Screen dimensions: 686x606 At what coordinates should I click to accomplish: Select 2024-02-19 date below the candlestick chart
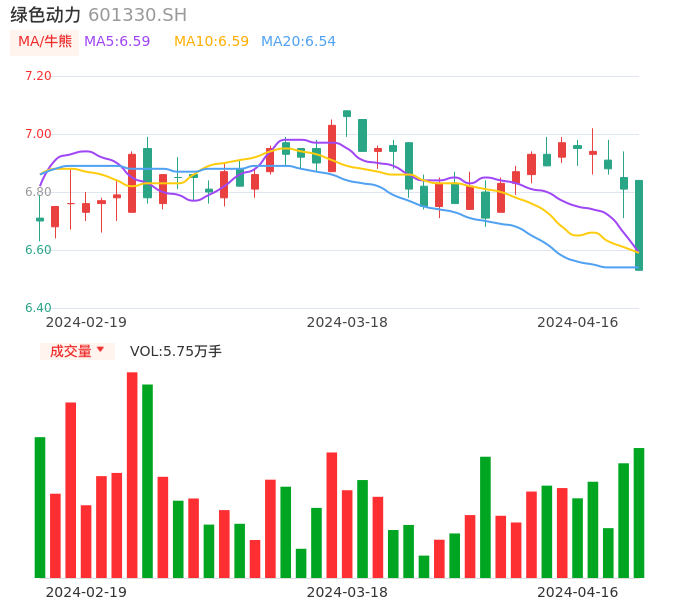86,322
